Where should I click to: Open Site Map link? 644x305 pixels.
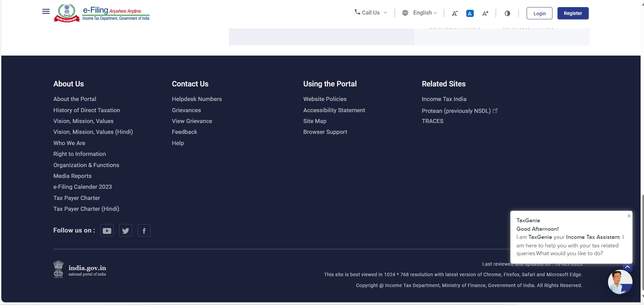[315, 121]
